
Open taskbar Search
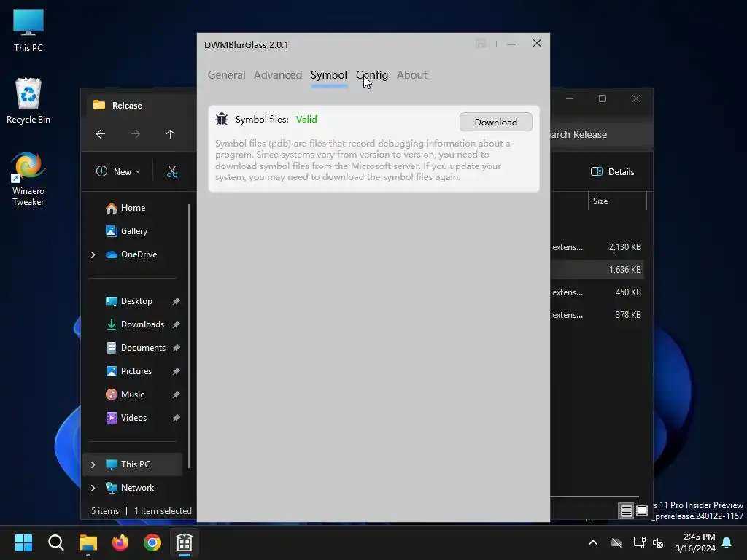tap(55, 542)
